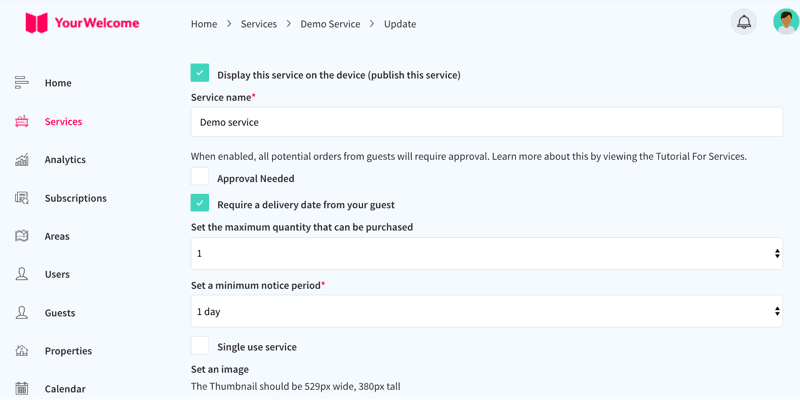Viewport: 800px width, 400px height.
Task: Uncheck Display this service on the device
Action: [200, 73]
